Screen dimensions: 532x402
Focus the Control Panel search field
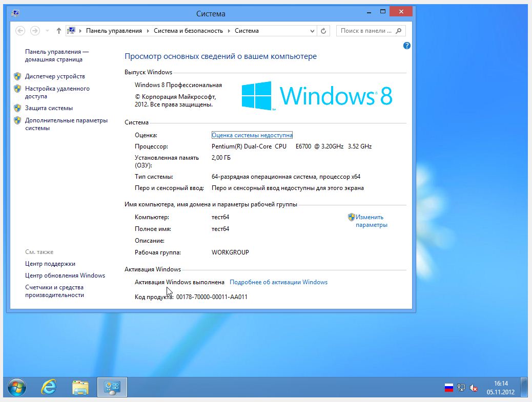(371, 31)
